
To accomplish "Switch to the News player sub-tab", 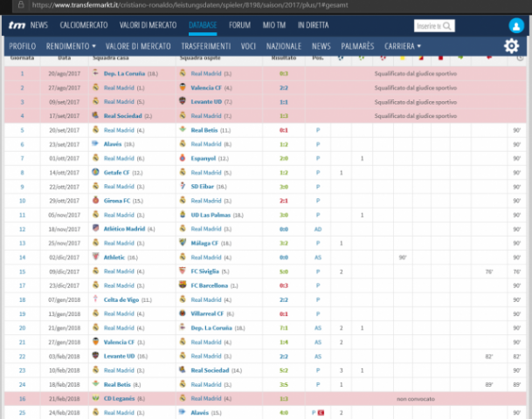I will point(321,46).
